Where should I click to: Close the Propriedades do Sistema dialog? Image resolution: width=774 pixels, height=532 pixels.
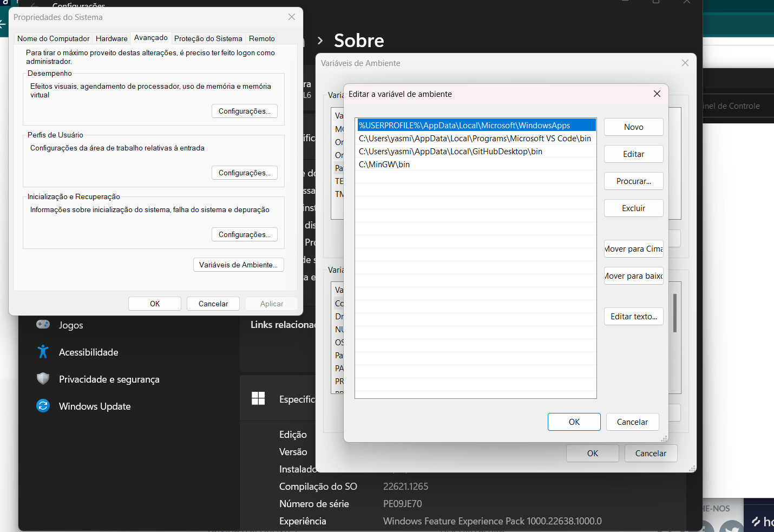point(292,17)
